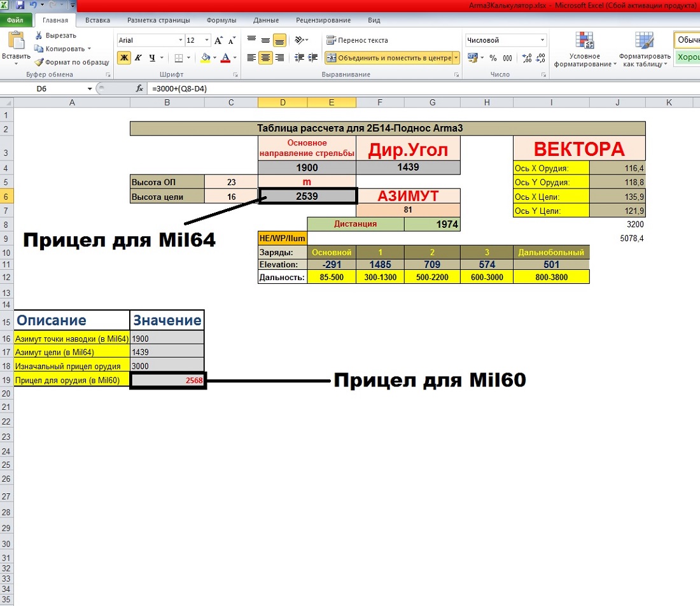Apply the red font color
Screen dimensions: 700x606
[225, 57]
